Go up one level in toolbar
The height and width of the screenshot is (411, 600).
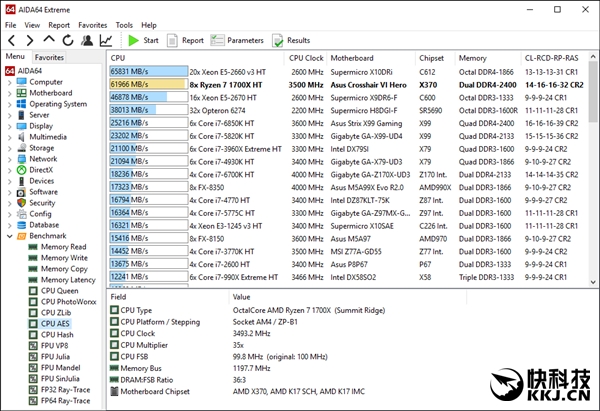point(49,39)
